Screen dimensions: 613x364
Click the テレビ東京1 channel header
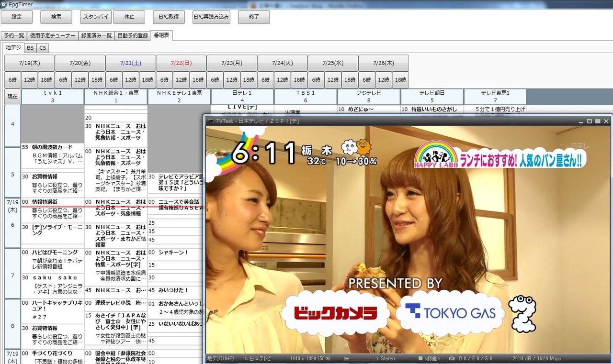[495, 97]
